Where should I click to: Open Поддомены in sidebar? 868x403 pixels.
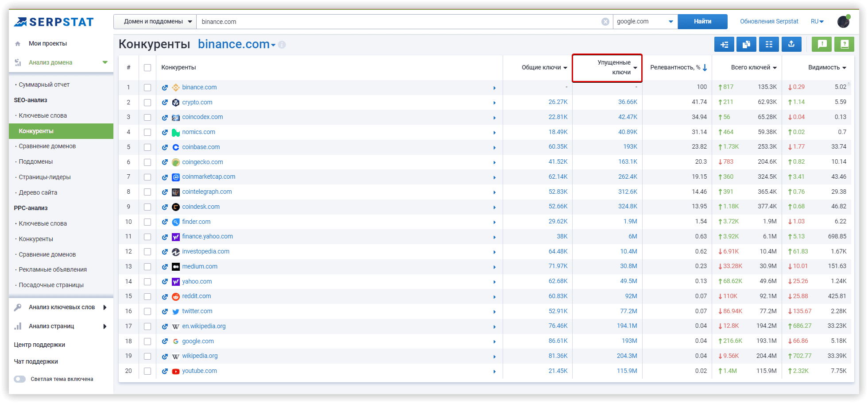pyautogui.click(x=36, y=161)
